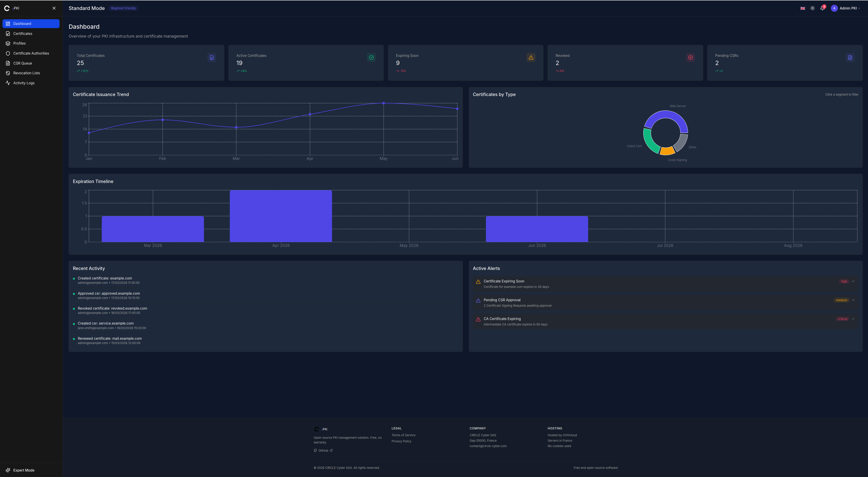Image resolution: width=868 pixels, height=477 pixels.
Task: Click the CSR Queue sidebar icon
Action: 8,63
